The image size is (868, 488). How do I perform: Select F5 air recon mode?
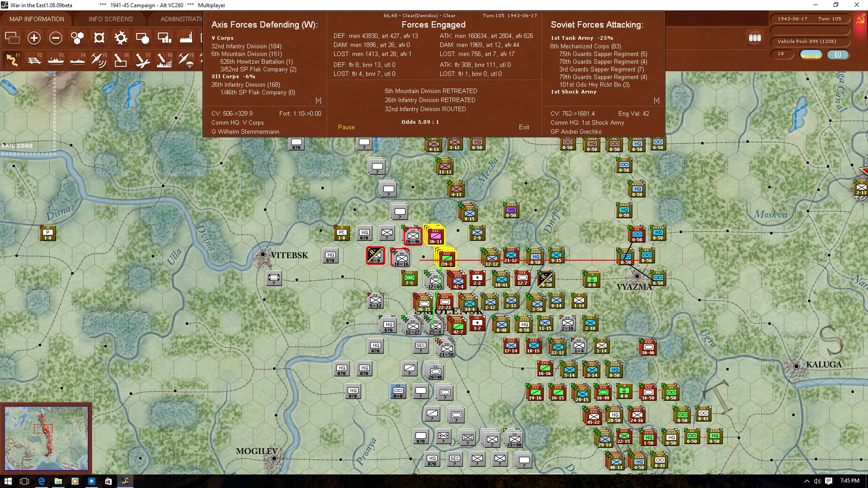99,60
